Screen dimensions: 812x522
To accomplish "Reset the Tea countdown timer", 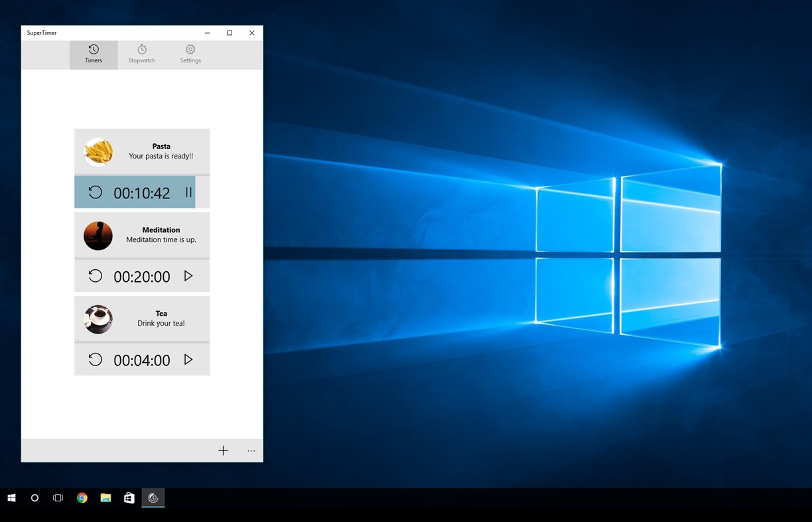I will click(95, 359).
